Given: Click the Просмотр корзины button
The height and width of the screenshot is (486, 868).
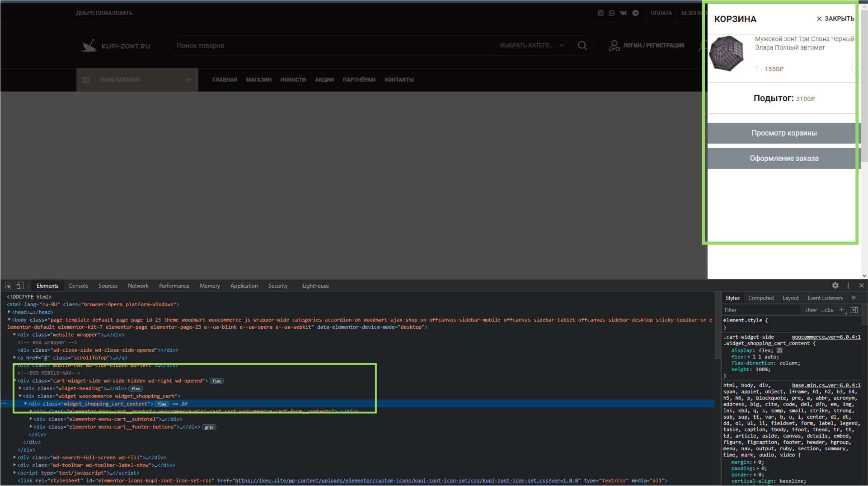Looking at the screenshot, I should click(x=784, y=133).
